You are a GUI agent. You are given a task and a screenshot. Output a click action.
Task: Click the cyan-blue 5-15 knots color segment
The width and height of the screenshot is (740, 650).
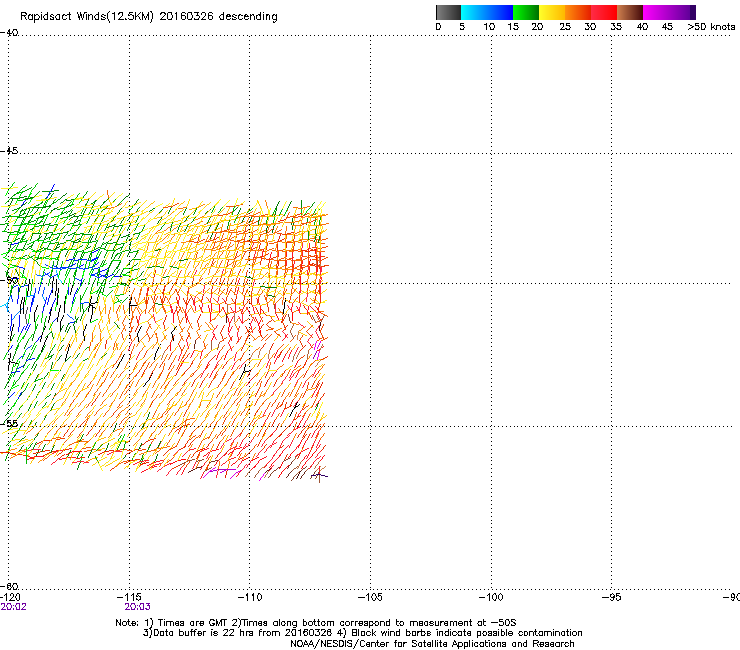click(x=487, y=12)
